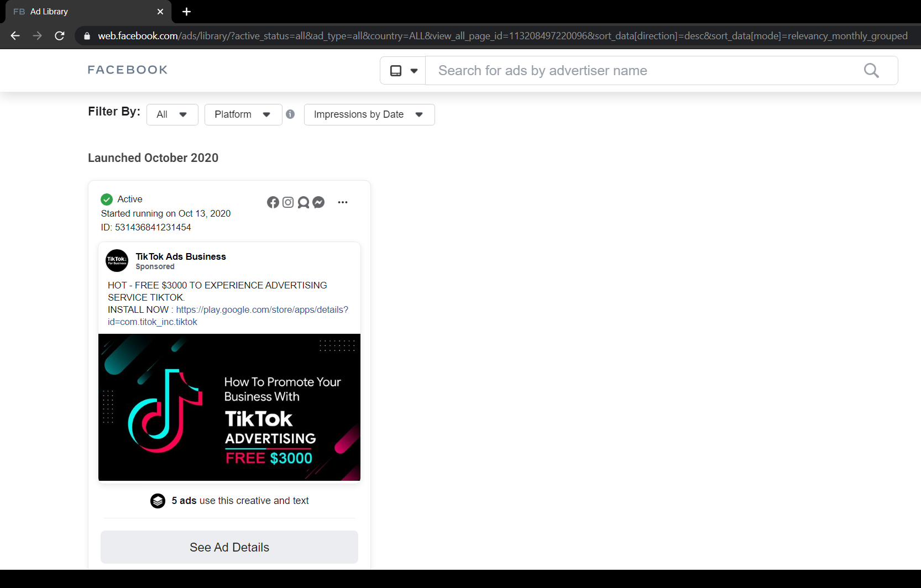The image size is (921, 588).
Task: Open the ad's three-dot options menu
Action: tap(343, 202)
